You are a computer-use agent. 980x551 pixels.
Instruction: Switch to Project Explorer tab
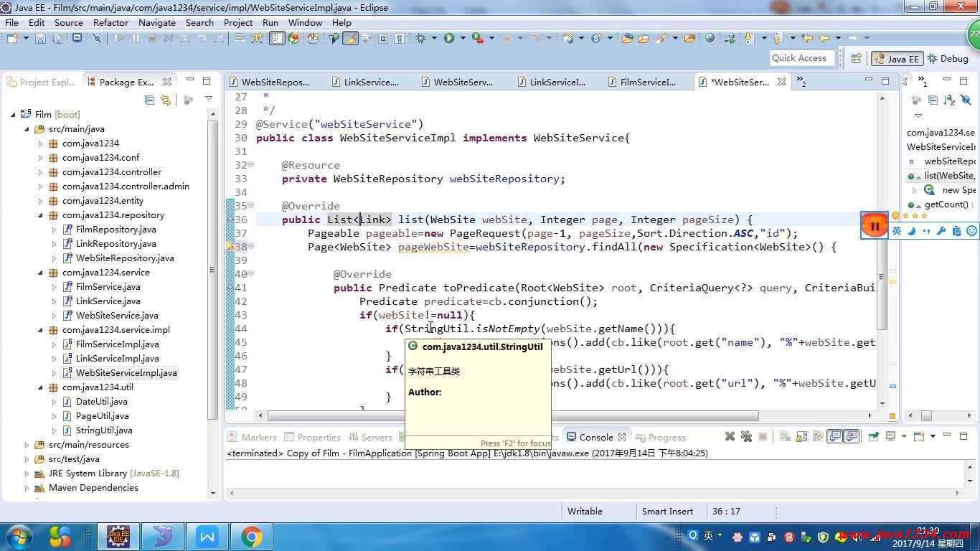(42, 83)
